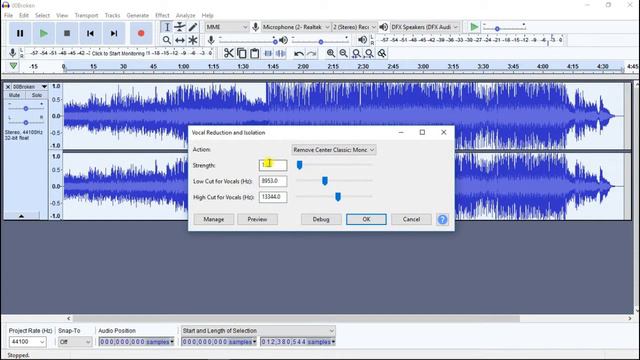
Task: Click the Strength value input field
Action: (273, 165)
